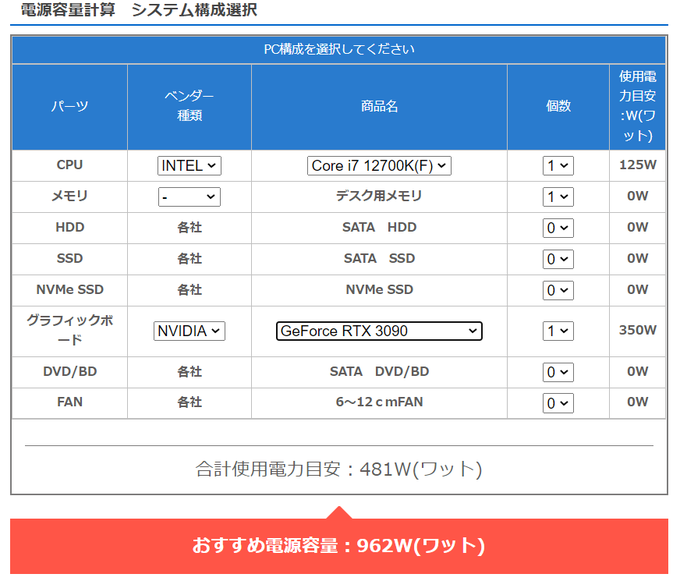680x581 pixels.
Task: Click the 6～12cmFAN product name cell
Action: [379, 402]
